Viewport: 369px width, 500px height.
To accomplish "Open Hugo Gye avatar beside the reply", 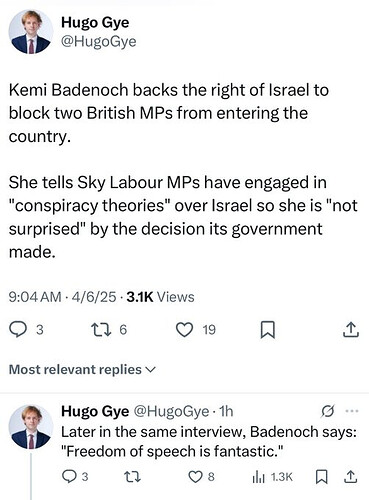I will tap(31, 427).
